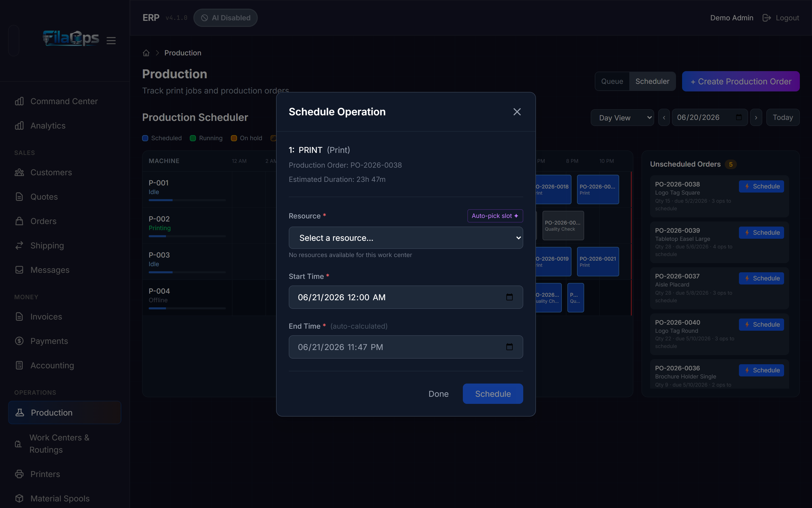Open Command Center from the sidebar

tap(64, 101)
